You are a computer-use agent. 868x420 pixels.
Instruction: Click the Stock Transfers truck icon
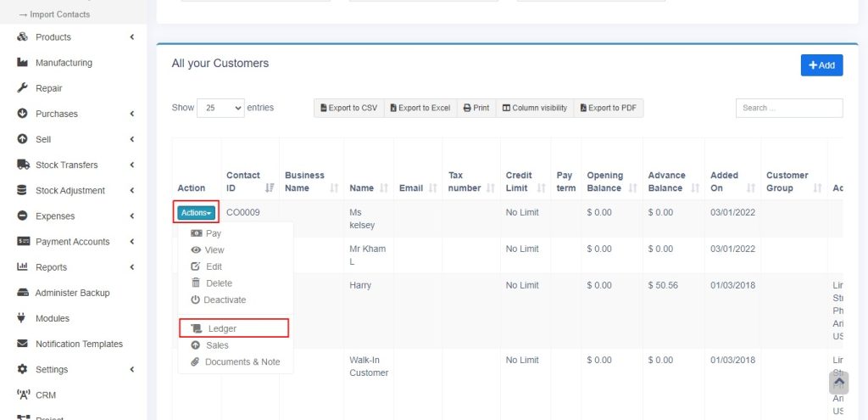pos(23,165)
